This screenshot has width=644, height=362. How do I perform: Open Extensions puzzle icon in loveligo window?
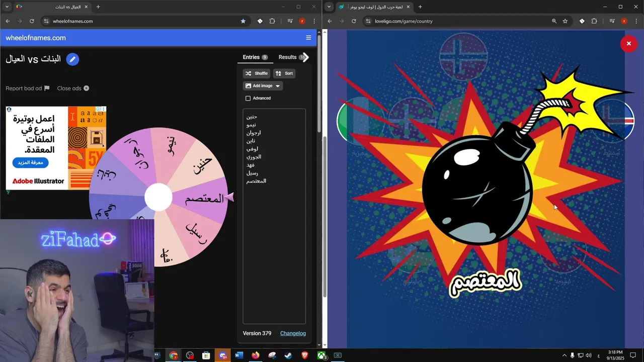coord(594,21)
